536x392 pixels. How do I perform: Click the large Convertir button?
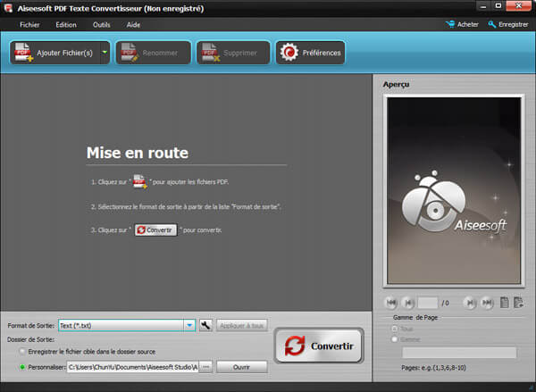319,345
